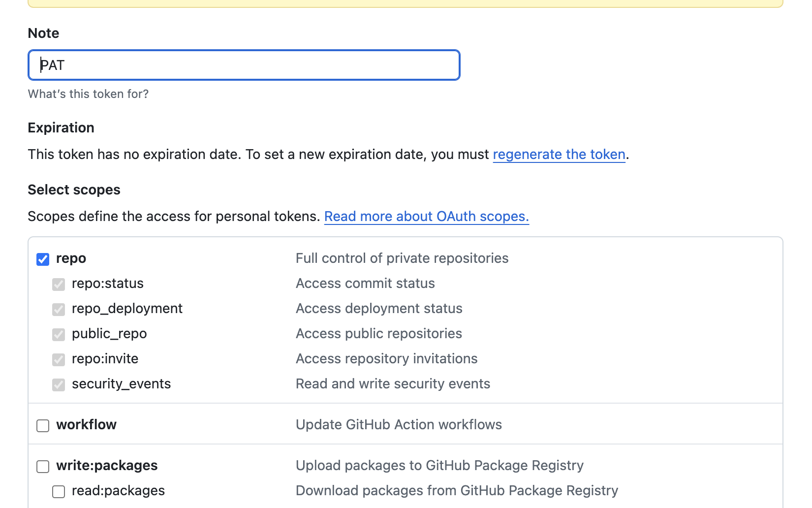Image resolution: width=812 pixels, height=508 pixels.
Task: Enable the workflow scope checkbox
Action: click(x=43, y=426)
